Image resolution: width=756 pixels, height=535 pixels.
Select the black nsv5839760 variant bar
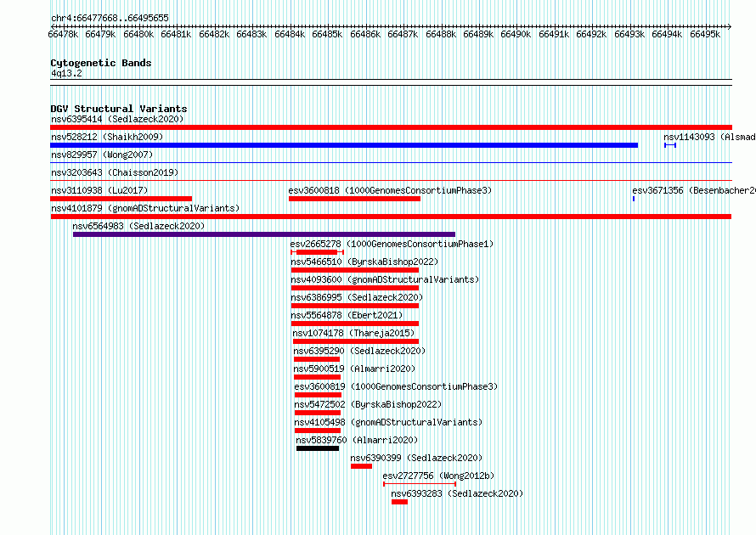(x=318, y=448)
